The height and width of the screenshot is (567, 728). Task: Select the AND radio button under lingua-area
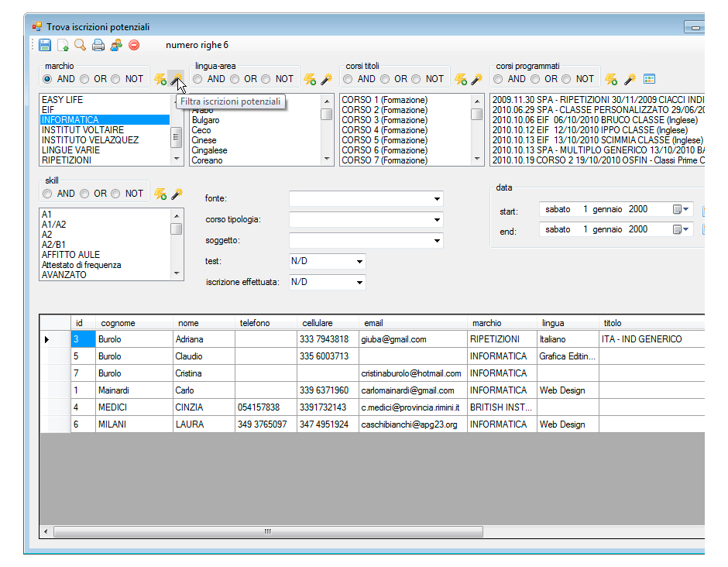tap(197, 80)
